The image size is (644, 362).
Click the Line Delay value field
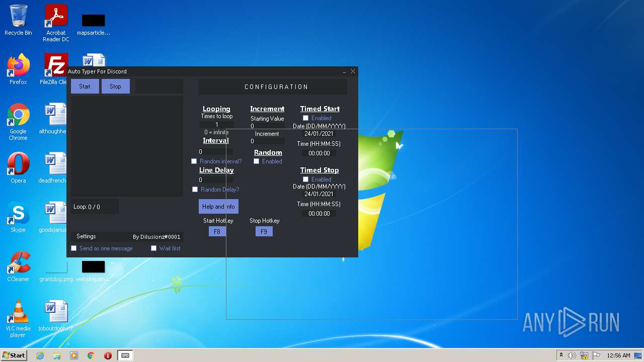[215, 180]
